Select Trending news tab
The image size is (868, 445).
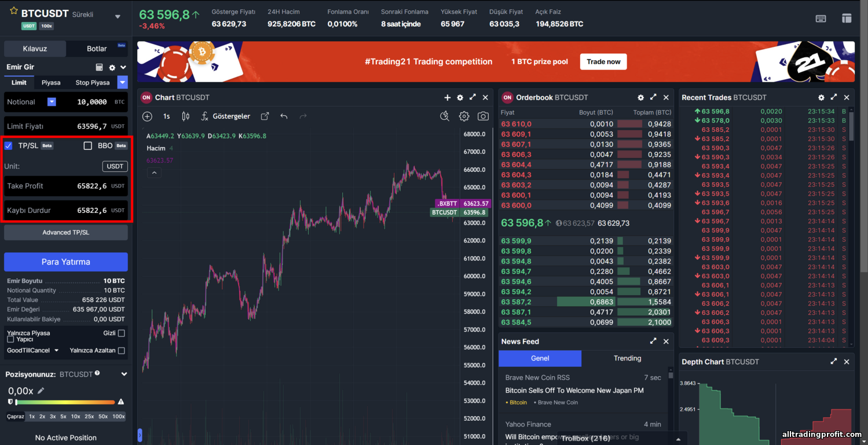628,358
